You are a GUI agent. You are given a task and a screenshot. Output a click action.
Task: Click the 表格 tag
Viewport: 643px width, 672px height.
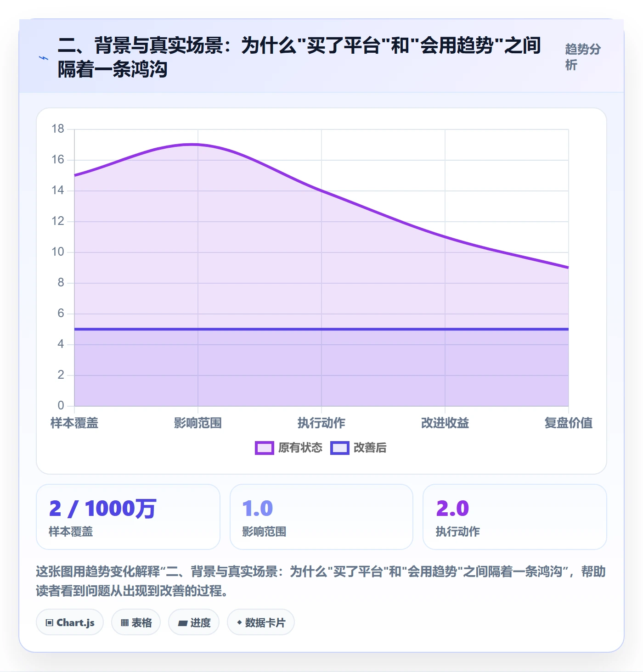[x=136, y=622]
